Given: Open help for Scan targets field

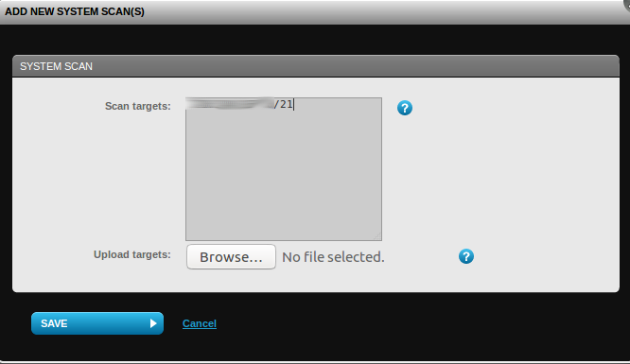Looking at the screenshot, I should point(405,108).
